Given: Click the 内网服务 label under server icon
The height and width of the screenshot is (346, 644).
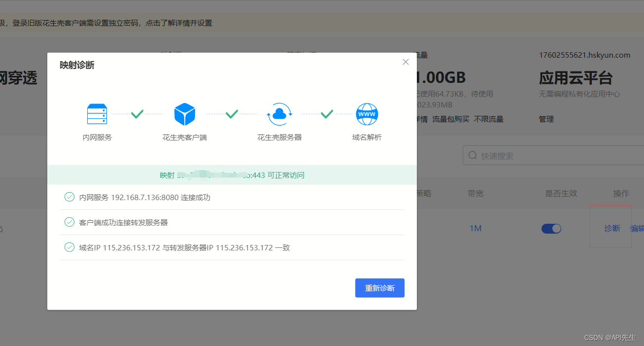Looking at the screenshot, I should 97,138.
